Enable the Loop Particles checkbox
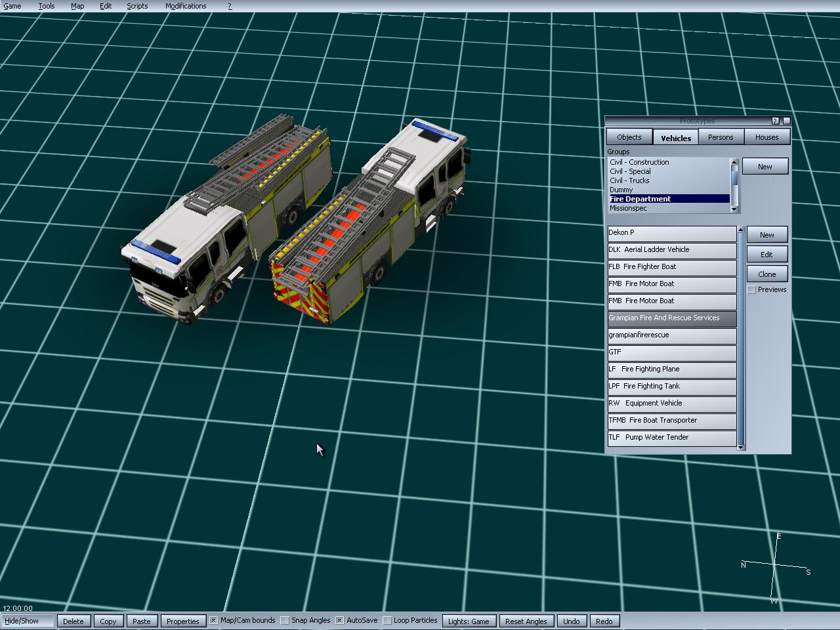The image size is (840, 630). tap(387, 620)
